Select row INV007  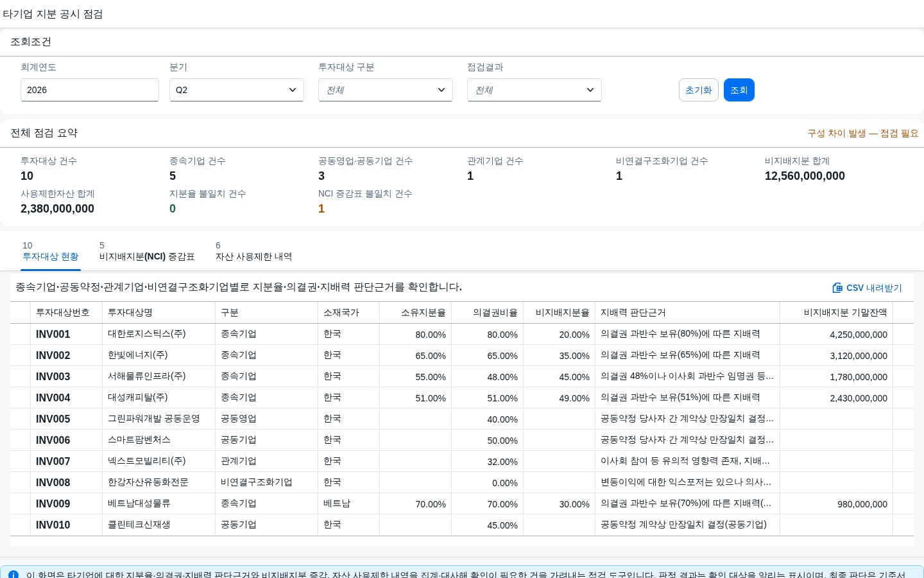pyautogui.click(x=462, y=461)
